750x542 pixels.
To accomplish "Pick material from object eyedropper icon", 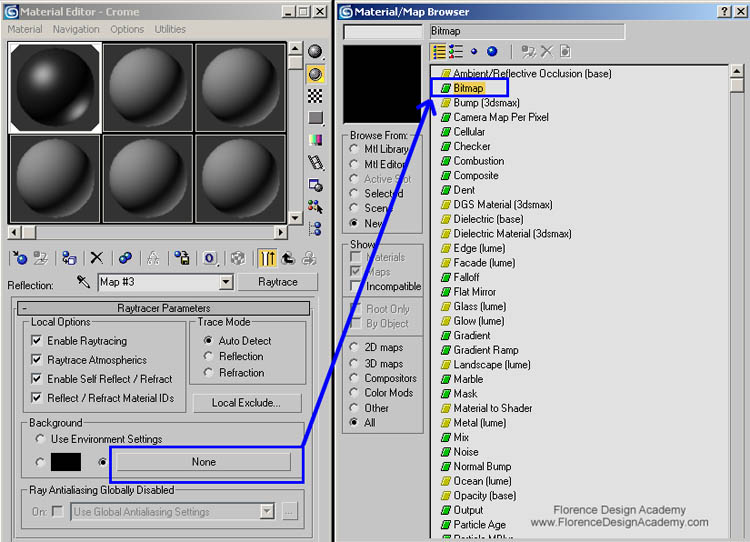I will point(83,283).
